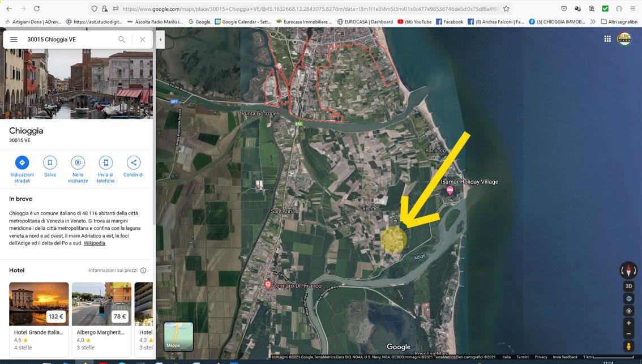
Task: Open the Google Maps hamburger menu
Action: point(14,39)
